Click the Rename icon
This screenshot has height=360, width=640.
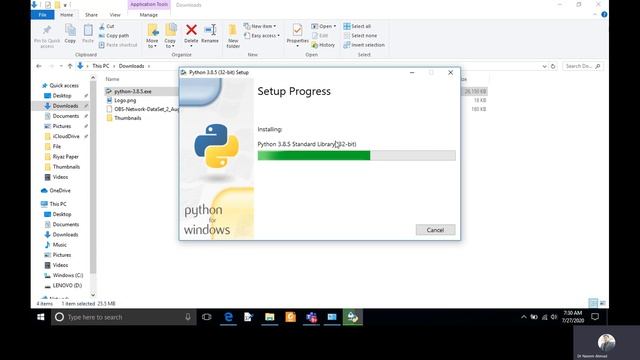[x=210, y=30]
